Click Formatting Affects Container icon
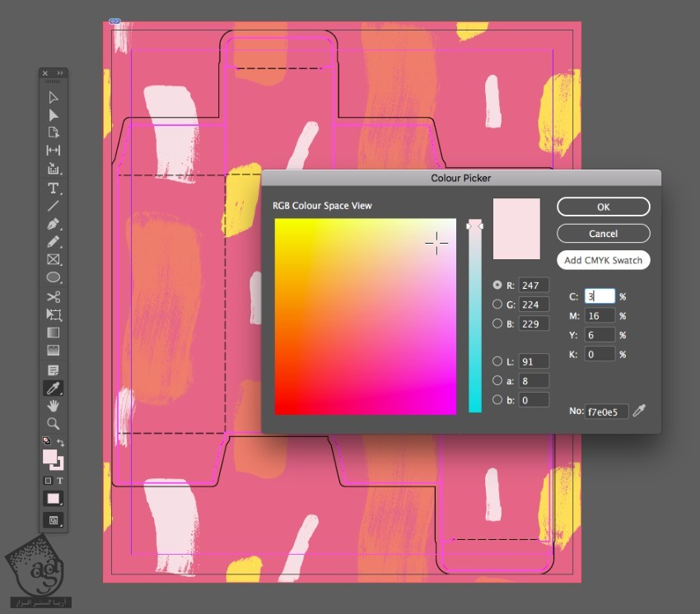 (x=48, y=481)
